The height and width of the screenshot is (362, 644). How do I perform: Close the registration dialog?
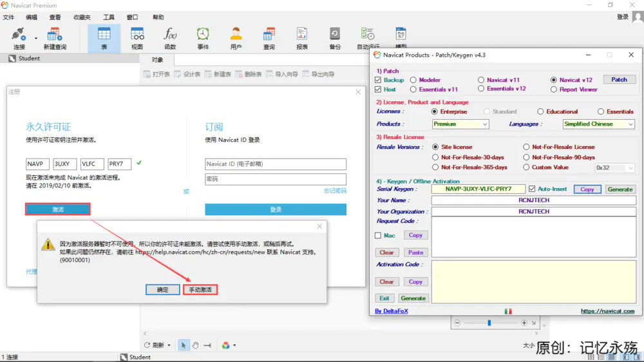tap(358, 92)
